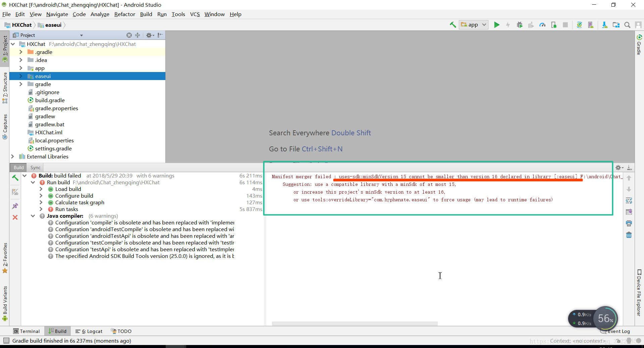Click collapse all icon in Project panel
Image resolution: width=644 pixels, height=348 pixels.
(138, 35)
